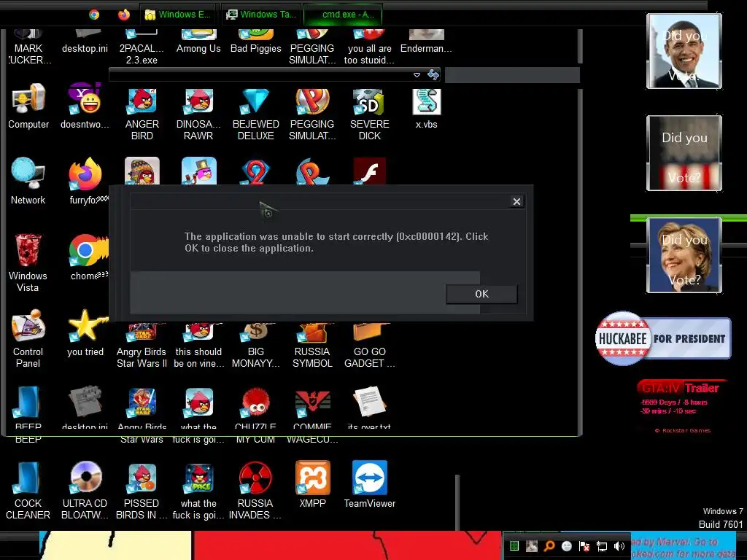Open the ANGER BIRD shortcut
This screenshot has height=560, width=747.
142,114
